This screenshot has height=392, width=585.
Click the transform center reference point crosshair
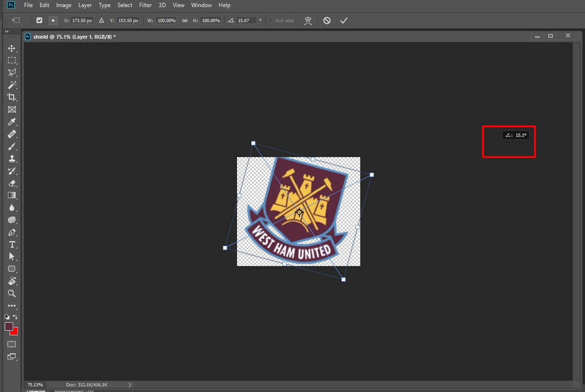(x=299, y=212)
